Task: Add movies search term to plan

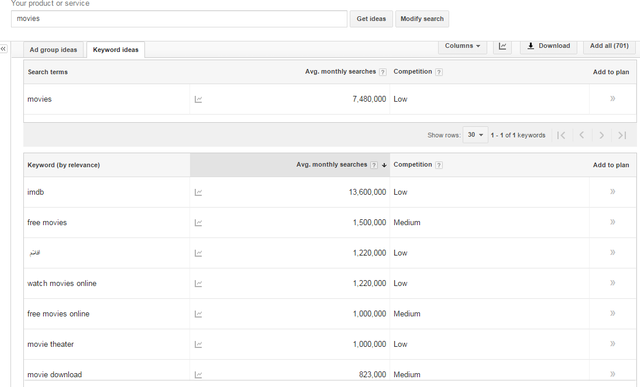Action: coord(613,98)
